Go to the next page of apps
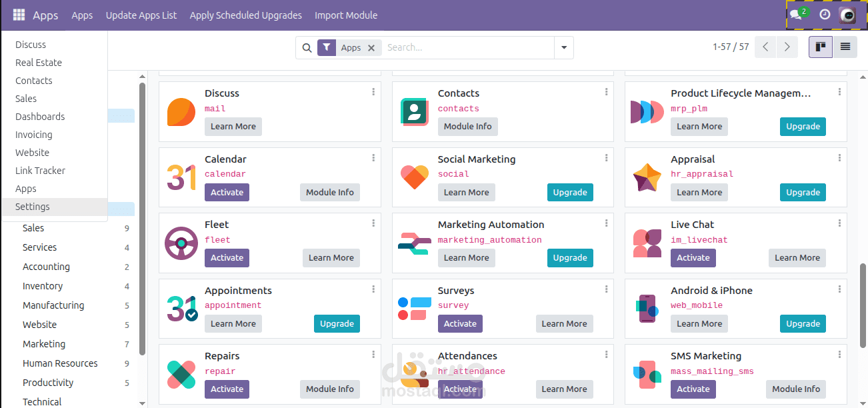This screenshot has width=868, height=408. pos(787,47)
